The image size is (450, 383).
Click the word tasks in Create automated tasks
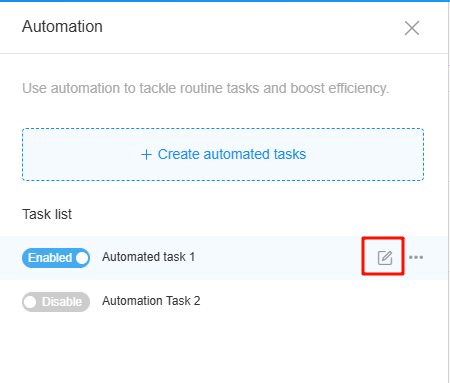(290, 154)
